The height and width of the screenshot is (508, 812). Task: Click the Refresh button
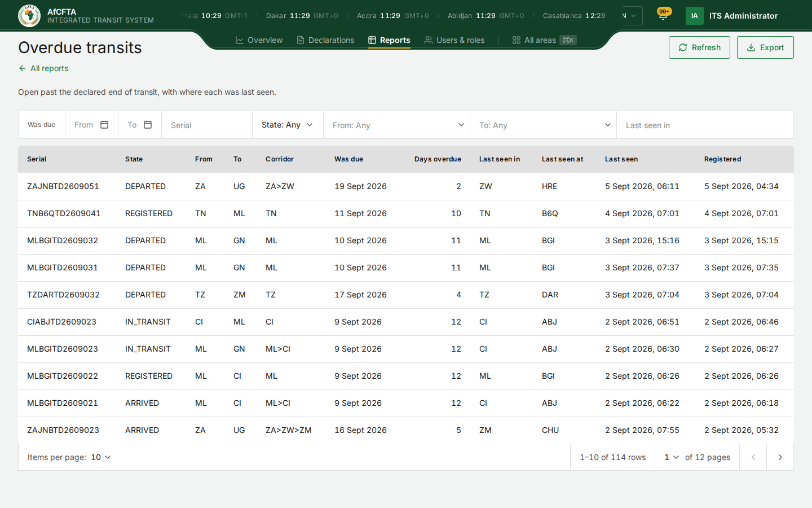[699, 47]
